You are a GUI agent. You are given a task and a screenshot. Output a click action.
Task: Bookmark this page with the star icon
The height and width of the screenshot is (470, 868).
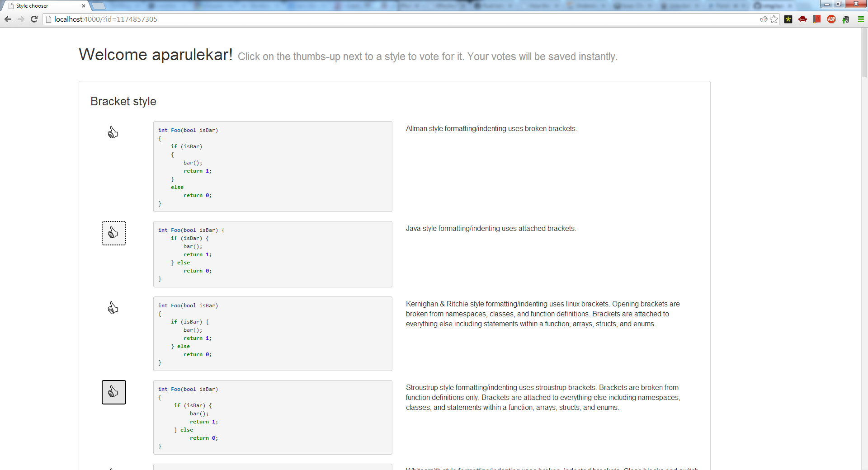[x=774, y=19]
